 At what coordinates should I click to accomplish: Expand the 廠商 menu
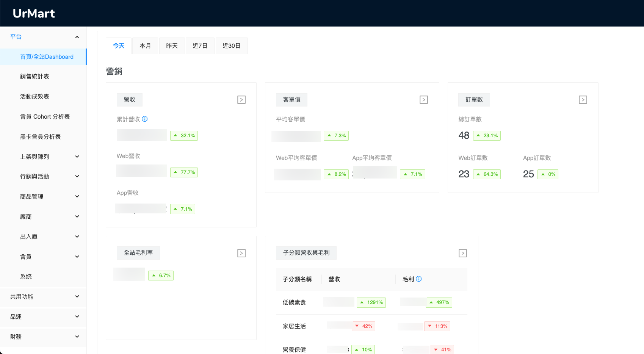click(44, 216)
